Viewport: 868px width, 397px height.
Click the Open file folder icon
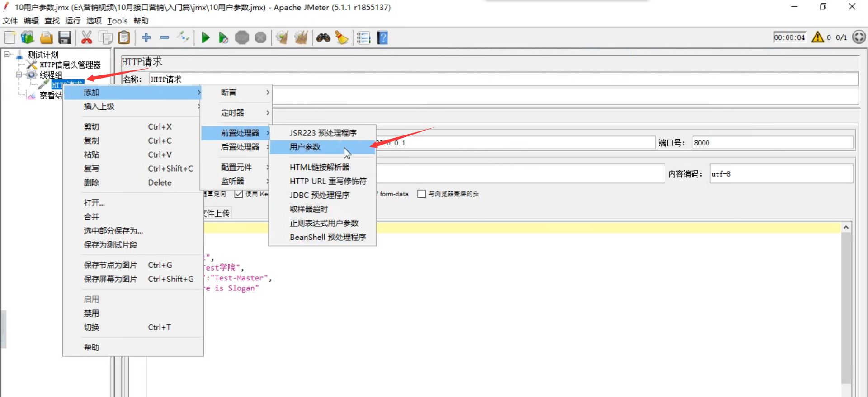tap(46, 37)
